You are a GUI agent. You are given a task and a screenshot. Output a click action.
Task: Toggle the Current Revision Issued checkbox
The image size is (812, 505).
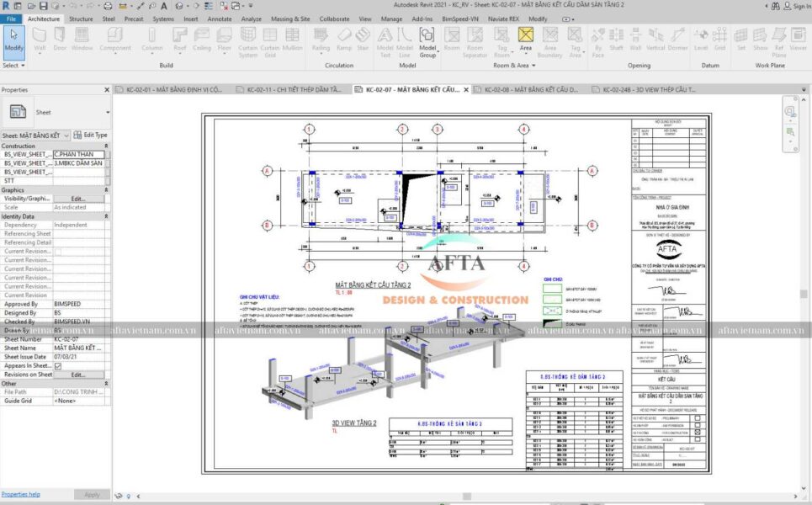click(x=58, y=251)
